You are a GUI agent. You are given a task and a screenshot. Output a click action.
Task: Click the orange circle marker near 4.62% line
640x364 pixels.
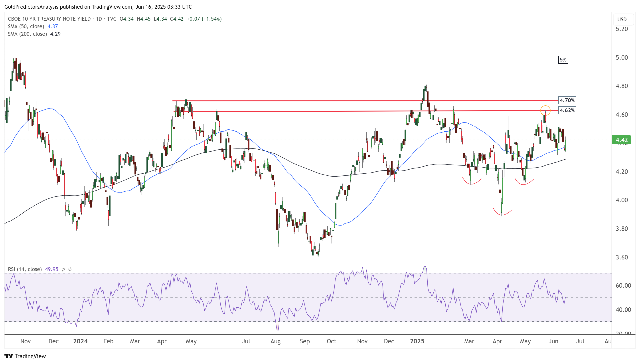[545, 111]
